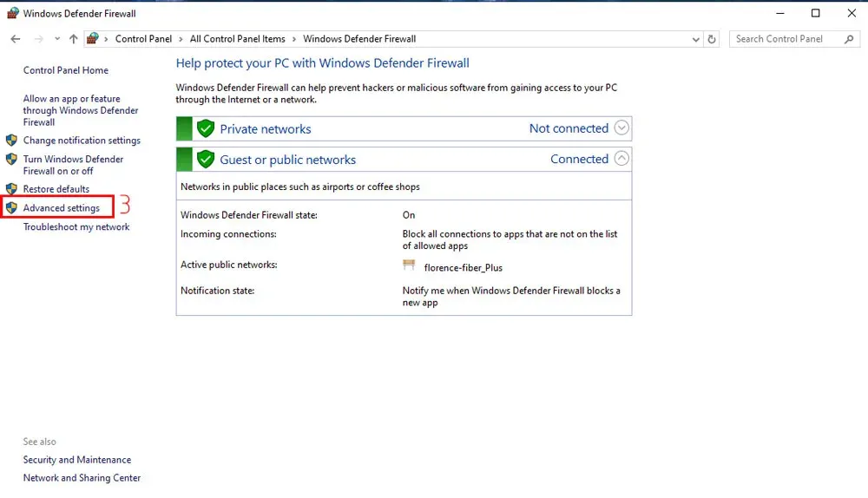Open Allow an app or feature link
868x498 pixels.
click(81, 110)
